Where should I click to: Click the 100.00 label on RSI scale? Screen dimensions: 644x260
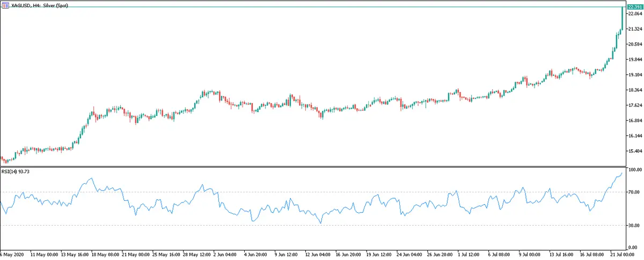[634, 170]
